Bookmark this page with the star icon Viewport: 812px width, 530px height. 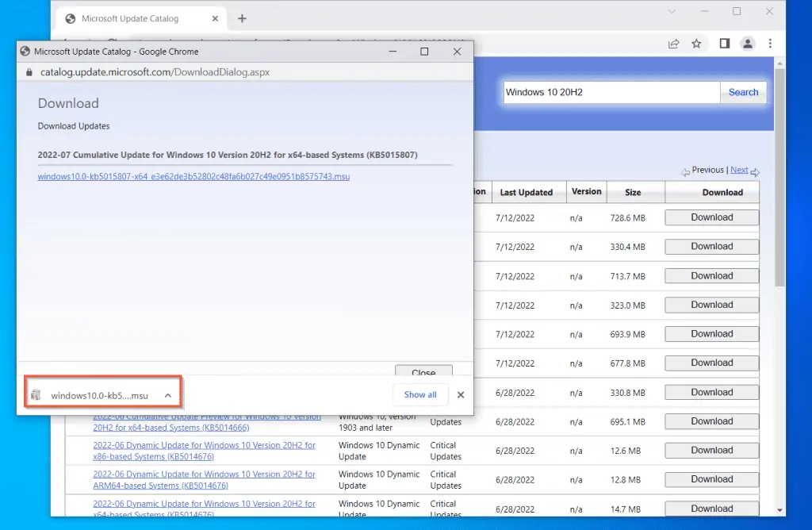pyautogui.click(x=696, y=44)
